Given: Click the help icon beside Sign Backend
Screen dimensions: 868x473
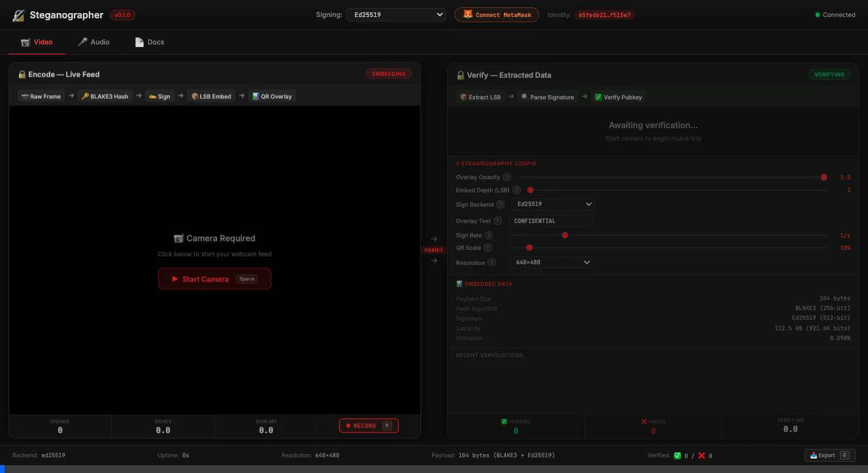Looking at the screenshot, I should pos(500,205).
